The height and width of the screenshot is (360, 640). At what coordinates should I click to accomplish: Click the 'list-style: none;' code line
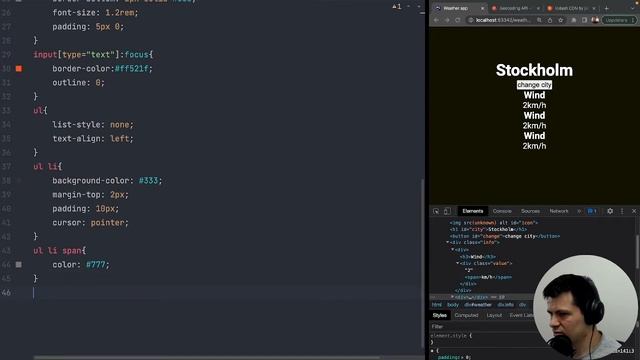[x=93, y=124]
